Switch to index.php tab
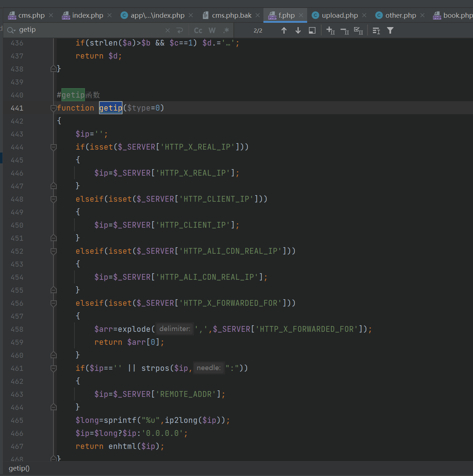 point(87,15)
